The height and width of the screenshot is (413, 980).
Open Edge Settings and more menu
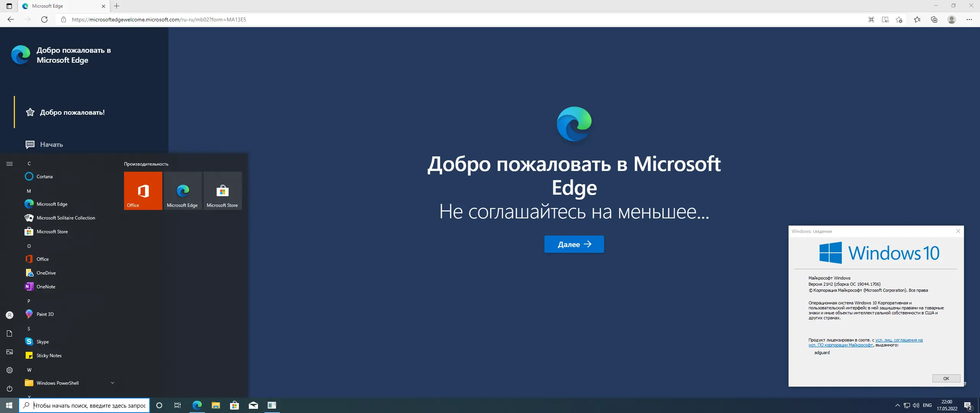[969, 20]
